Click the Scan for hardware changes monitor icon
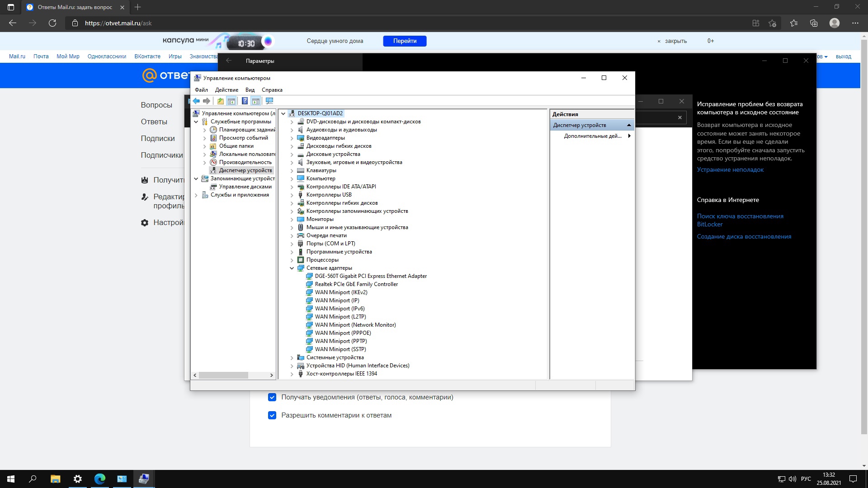 [x=269, y=101]
